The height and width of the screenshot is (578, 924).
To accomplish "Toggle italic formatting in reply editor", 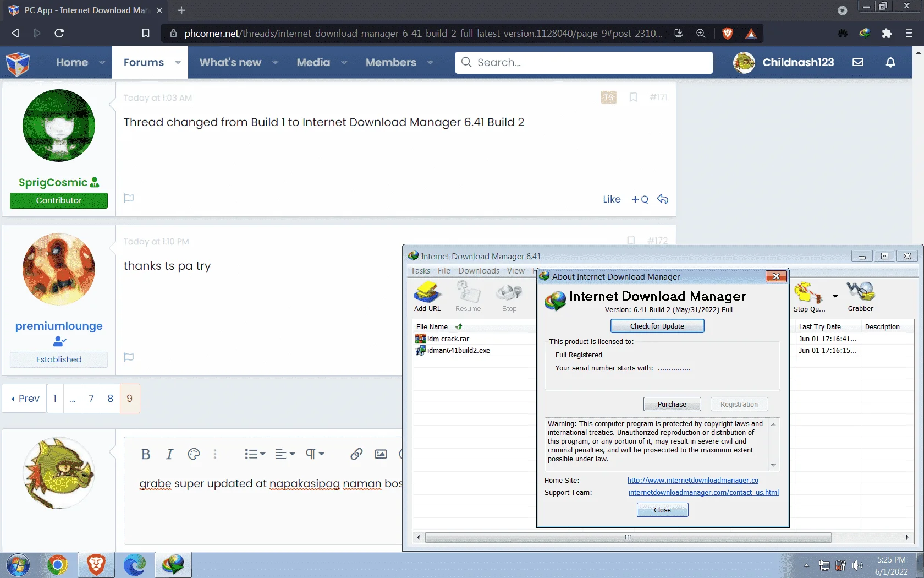I will tap(169, 454).
